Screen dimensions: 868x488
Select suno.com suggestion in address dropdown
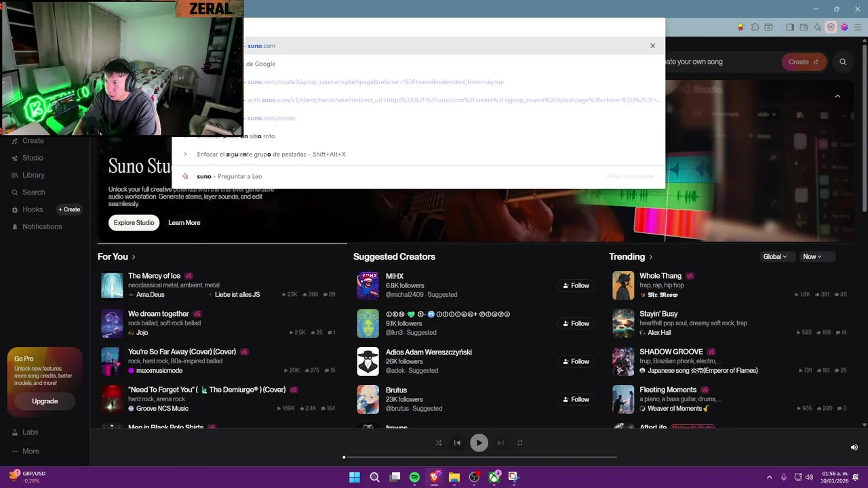pos(418,45)
